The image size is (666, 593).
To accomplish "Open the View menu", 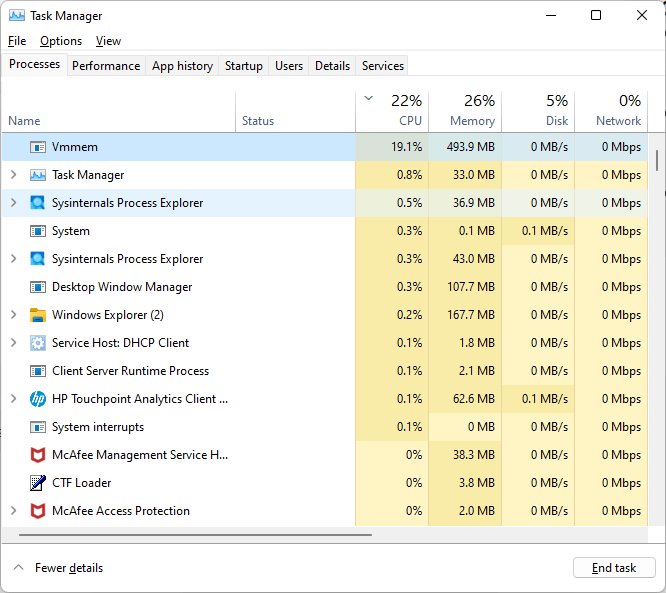I will 108,41.
